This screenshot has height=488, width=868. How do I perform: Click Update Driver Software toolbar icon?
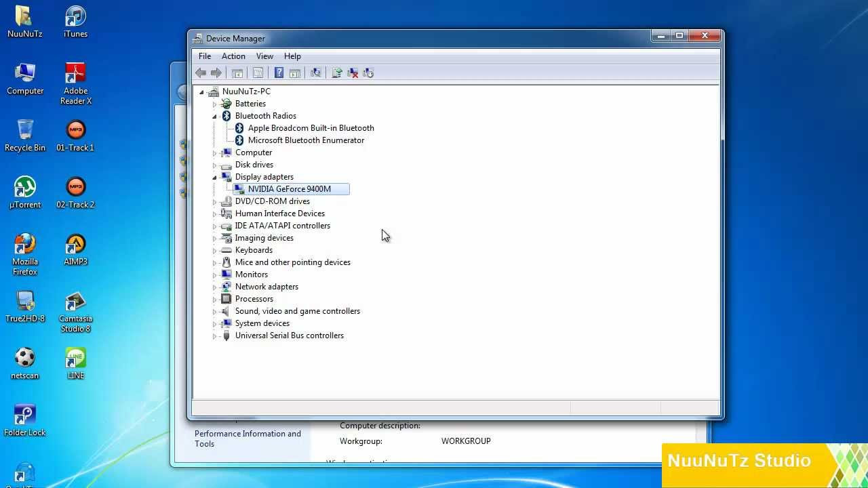pos(336,73)
